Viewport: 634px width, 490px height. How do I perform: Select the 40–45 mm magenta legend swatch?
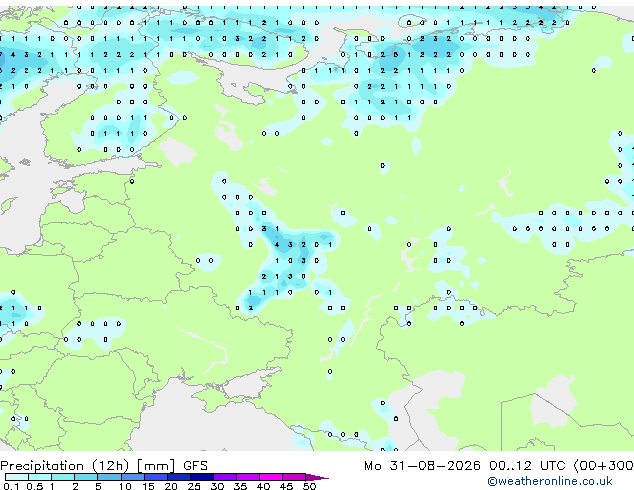coord(271,477)
